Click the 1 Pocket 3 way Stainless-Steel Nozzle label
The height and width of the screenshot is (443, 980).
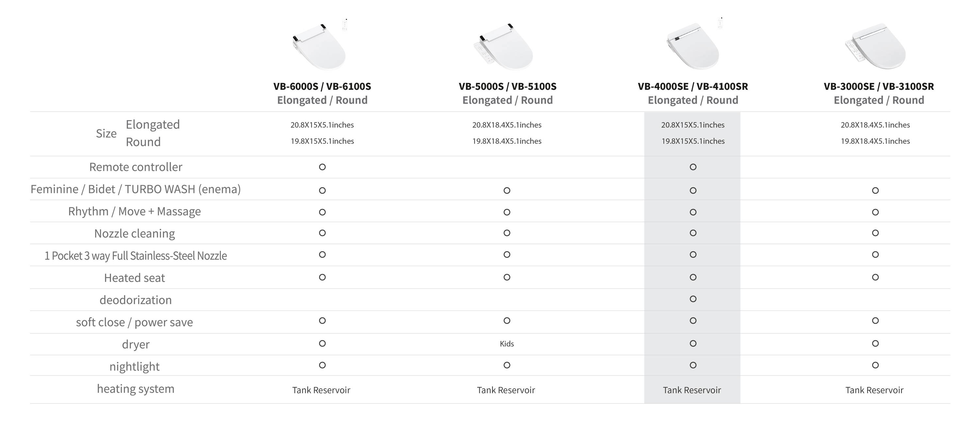(x=136, y=256)
